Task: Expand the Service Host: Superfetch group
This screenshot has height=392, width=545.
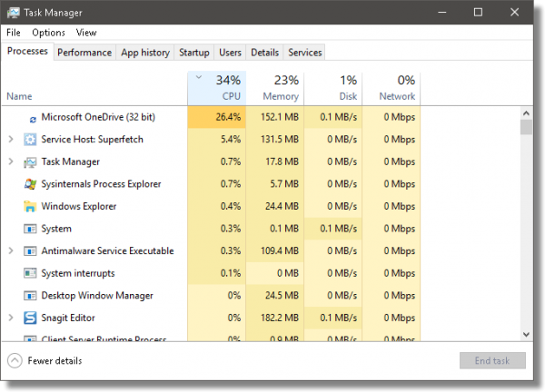Action: coord(11,139)
